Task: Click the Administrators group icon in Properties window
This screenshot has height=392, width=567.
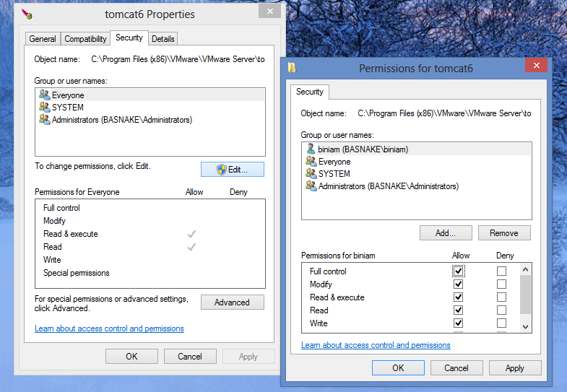Action: pos(45,120)
